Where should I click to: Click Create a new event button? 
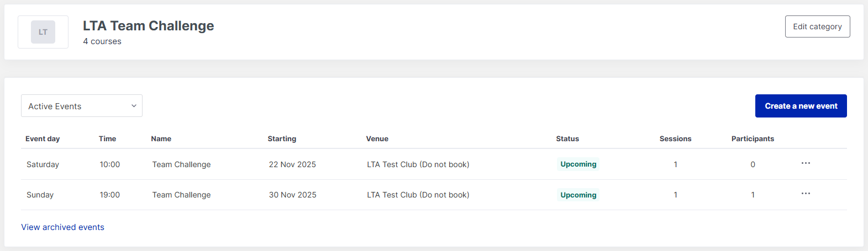[x=801, y=106]
